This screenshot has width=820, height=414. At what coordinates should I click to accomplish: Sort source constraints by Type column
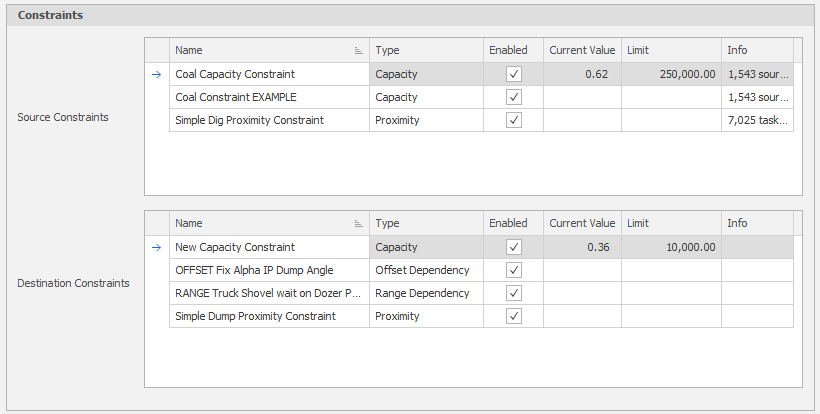(425, 50)
